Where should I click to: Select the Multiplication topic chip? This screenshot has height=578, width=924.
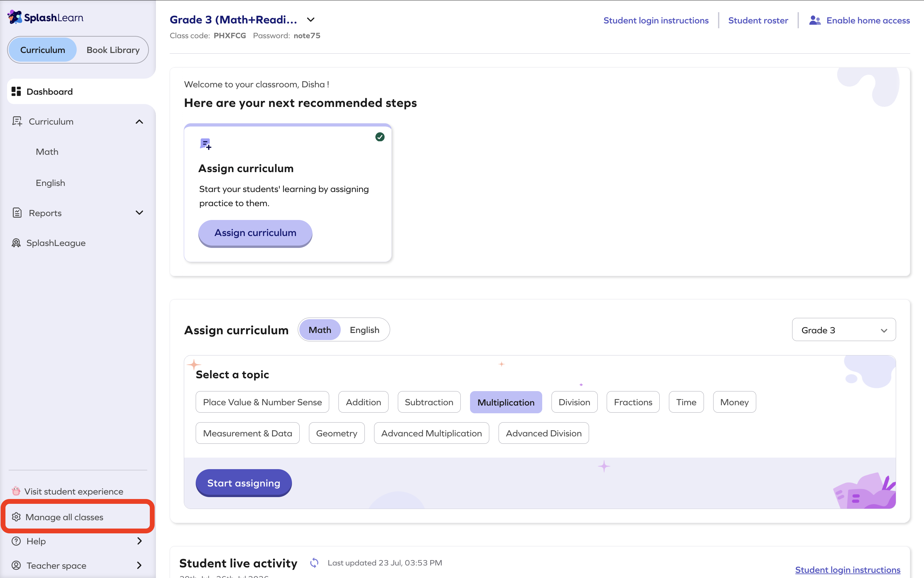point(506,402)
